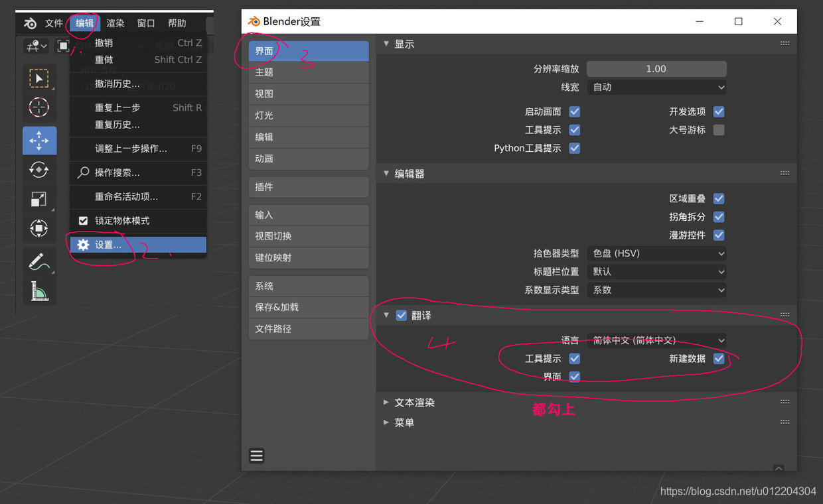Choose 设置... from the edit menu
The width and height of the screenshot is (823, 504).
139,245
